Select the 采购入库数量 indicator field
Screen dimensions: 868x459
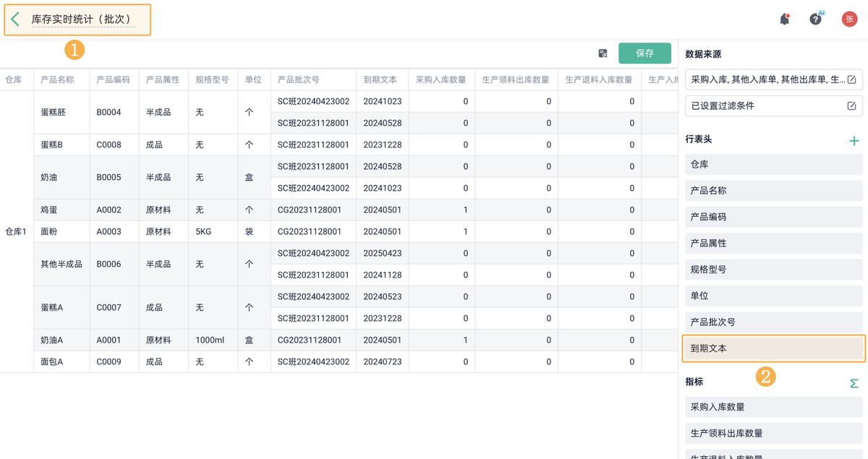[x=773, y=407]
